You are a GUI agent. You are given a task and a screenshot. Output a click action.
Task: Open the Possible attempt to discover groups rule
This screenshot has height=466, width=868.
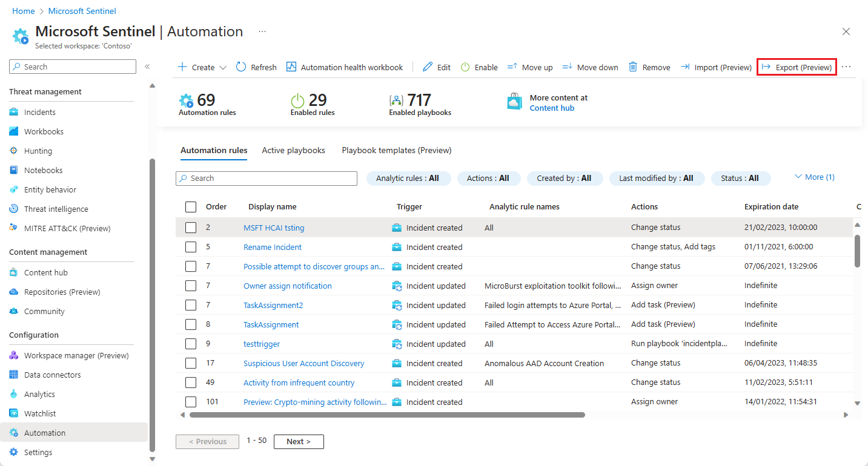click(x=314, y=266)
